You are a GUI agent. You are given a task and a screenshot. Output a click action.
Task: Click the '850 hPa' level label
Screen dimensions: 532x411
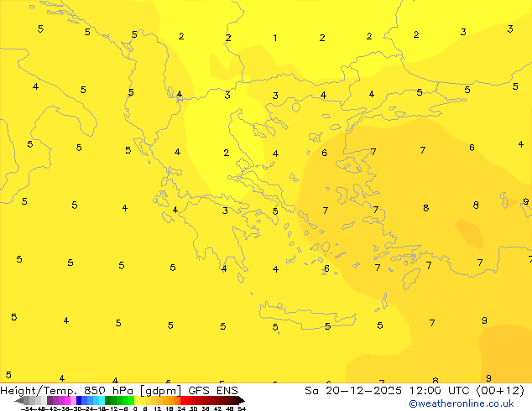[108, 391]
